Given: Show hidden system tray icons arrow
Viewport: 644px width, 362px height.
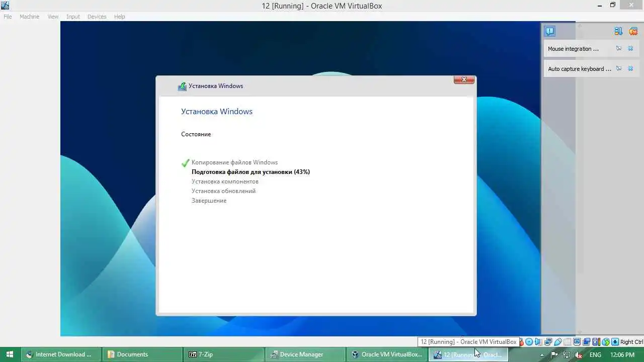Looking at the screenshot, I should 542,354.
